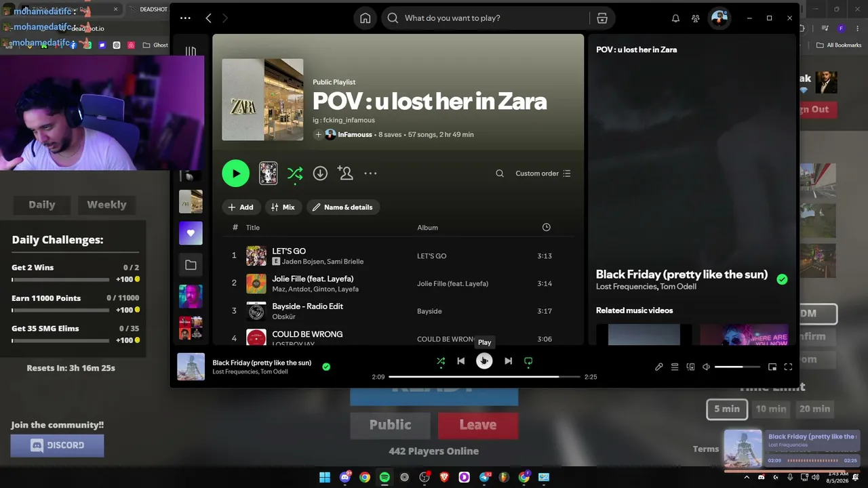Open the Browse icon in the search bar
The height and width of the screenshot is (488, 868).
click(601, 18)
